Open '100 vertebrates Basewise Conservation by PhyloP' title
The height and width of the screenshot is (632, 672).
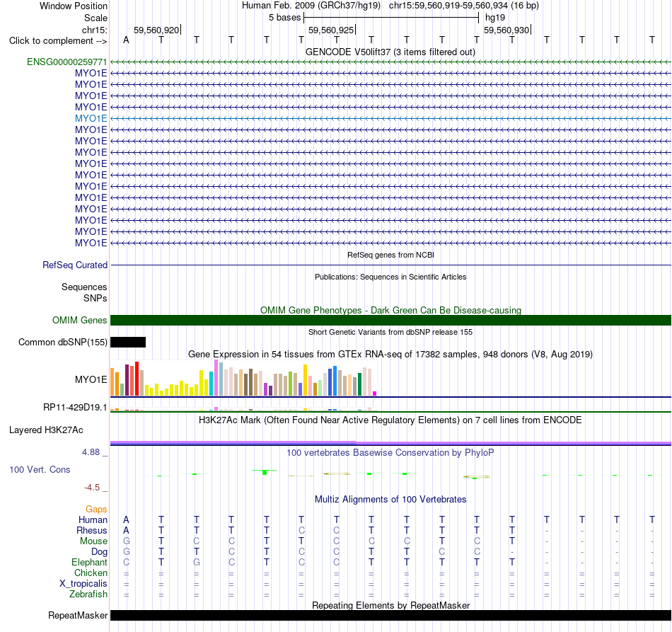(390, 452)
